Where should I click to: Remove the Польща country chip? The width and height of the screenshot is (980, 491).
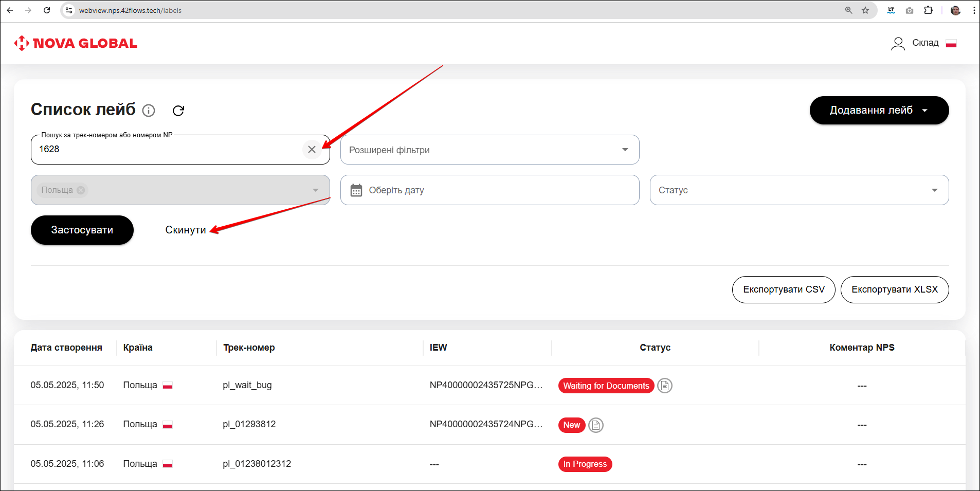(x=81, y=190)
